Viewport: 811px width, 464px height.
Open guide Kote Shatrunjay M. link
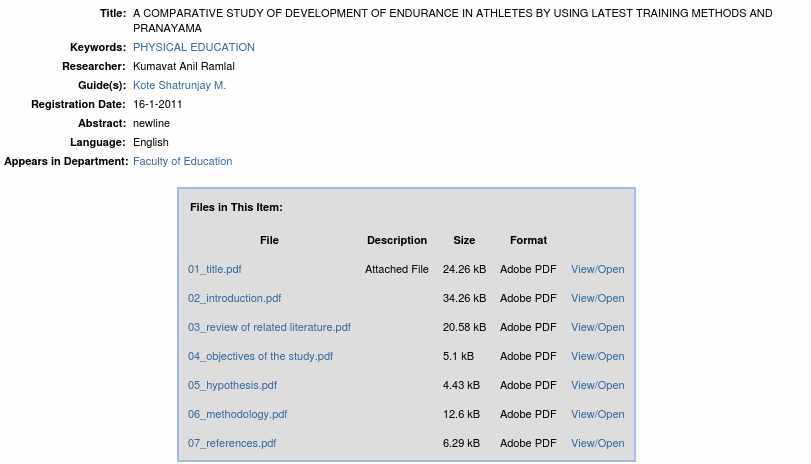[179, 85]
